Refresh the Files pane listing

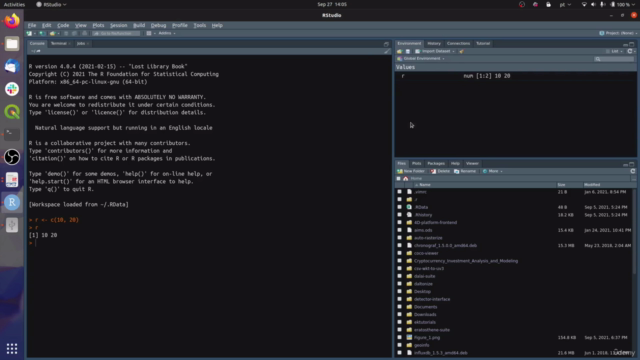click(x=633, y=171)
